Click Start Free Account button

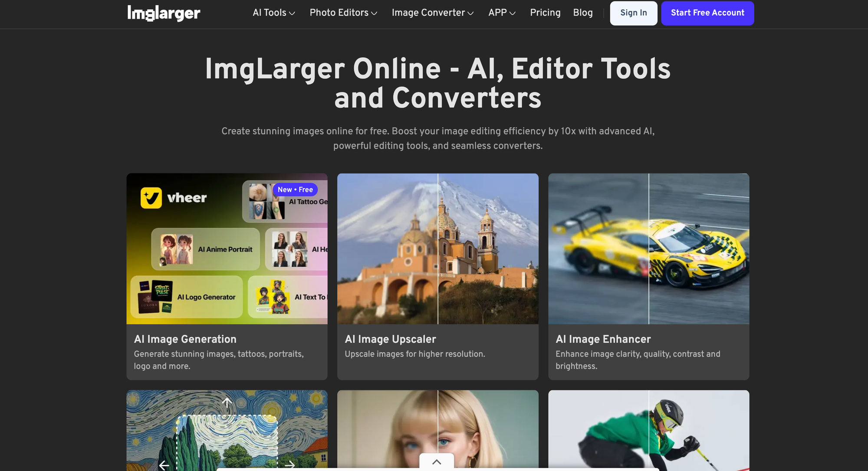coord(707,13)
